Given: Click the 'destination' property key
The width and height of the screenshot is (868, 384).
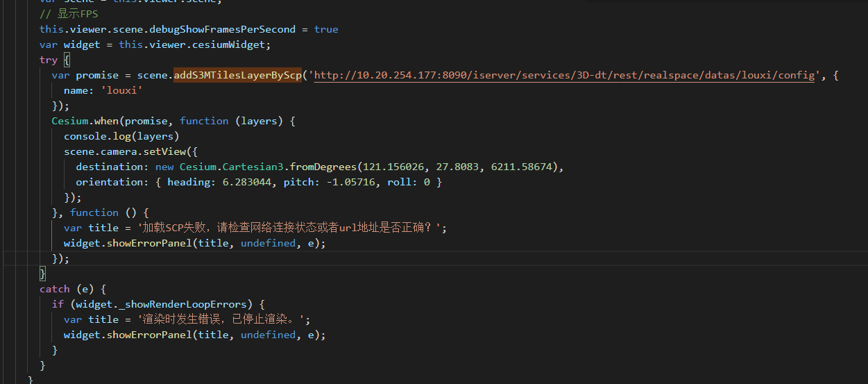Looking at the screenshot, I should 109,167.
